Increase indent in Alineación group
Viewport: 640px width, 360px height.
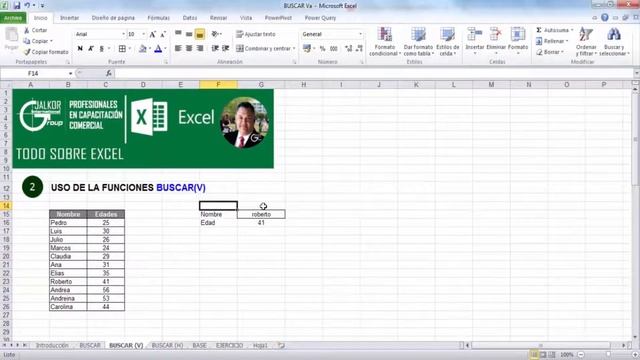[225, 49]
